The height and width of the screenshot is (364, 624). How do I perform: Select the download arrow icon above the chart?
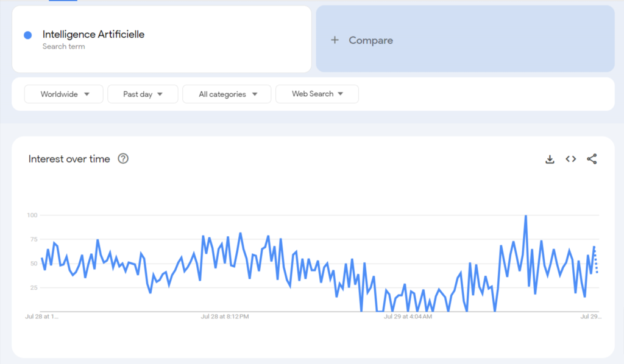[x=550, y=159]
